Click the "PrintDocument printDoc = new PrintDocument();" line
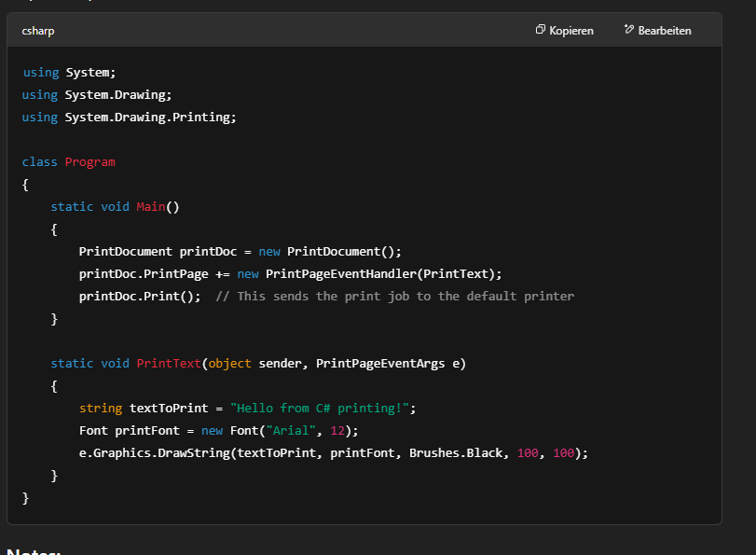The height and width of the screenshot is (555, 756). pos(241,252)
